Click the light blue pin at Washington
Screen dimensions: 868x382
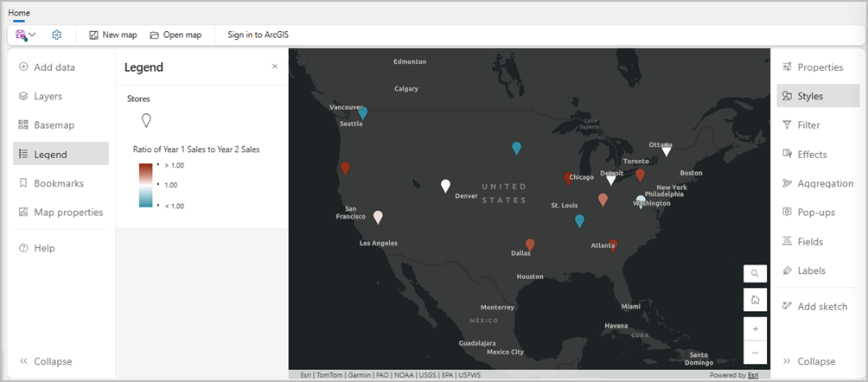pos(641,201)
